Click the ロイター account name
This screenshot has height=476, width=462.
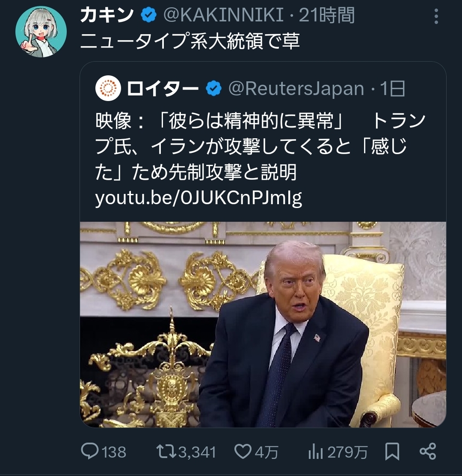click(x=163, y=89)
